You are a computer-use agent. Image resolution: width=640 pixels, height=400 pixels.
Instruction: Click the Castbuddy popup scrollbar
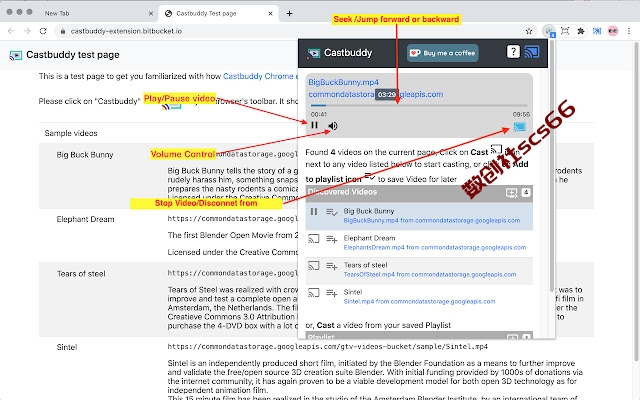(552, 165)
